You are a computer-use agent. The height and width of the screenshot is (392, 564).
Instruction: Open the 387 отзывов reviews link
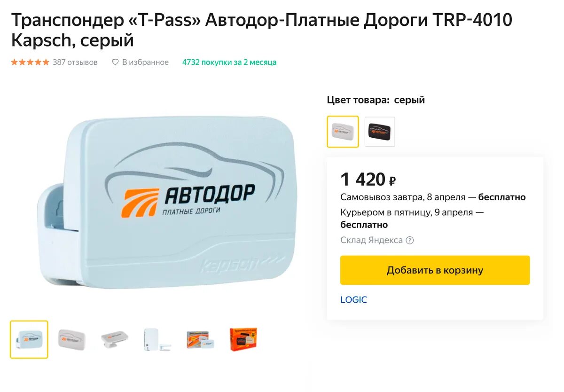[x=75, y=62]
